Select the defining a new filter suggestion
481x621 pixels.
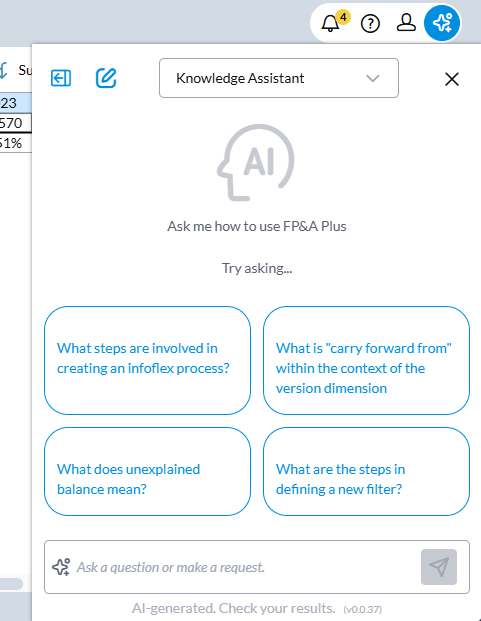coord(366,471)
